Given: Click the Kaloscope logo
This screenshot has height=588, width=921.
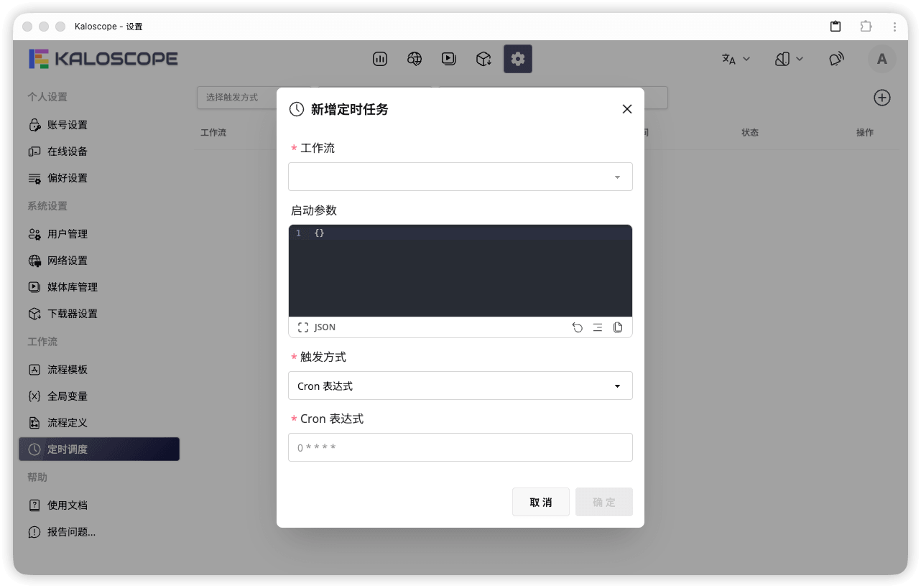Looking at the screenshot, I should coord(103,59).
